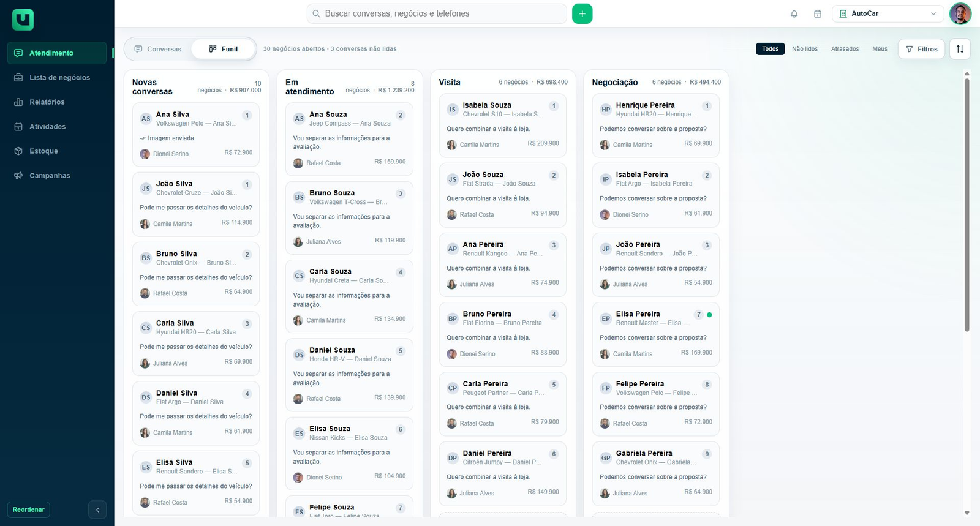Filter by Atrasados

(x=845, y=49)
